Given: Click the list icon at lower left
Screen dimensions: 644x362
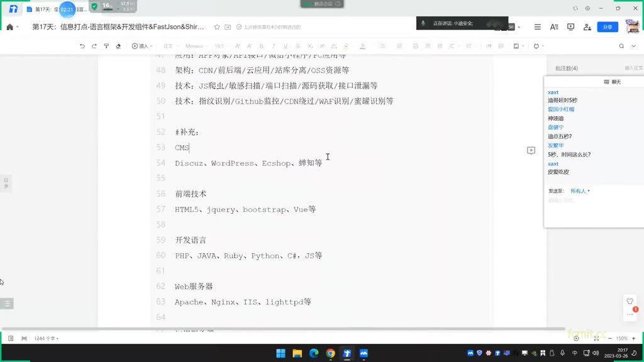Looking at the screenshot, I should (7, 304).
